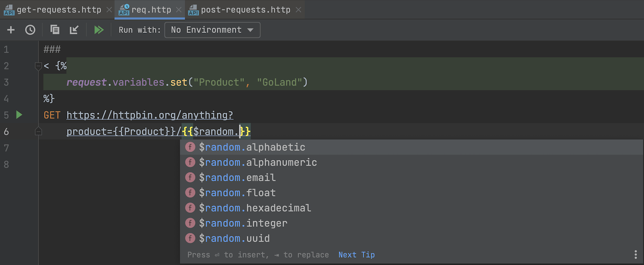Click the green run gutter icon beside GET
Viewport: 644px width, 265px height.
[x=19, y=115]
